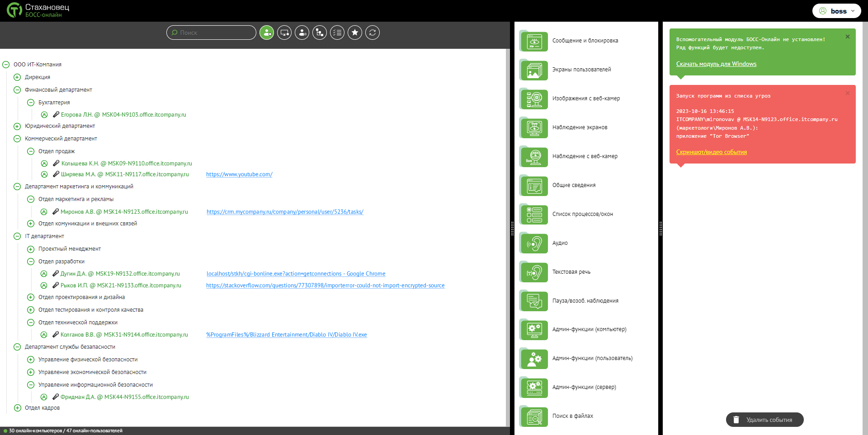The width and height of the screenshot is (868, 435).
Task: Click the 30 онлайн-компьютеров status bar text
Action: pos(66,431)
